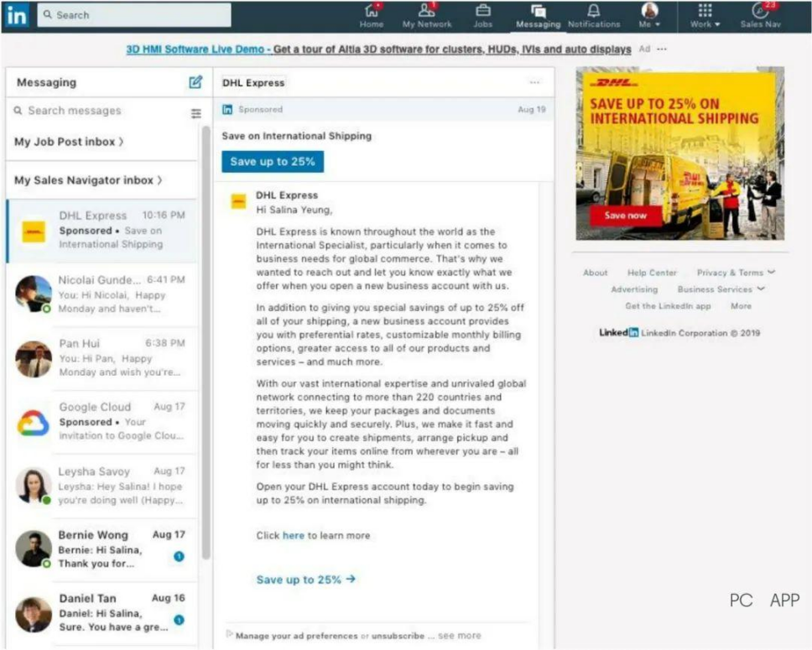The image size is (812, 650).
Task: Open the message filter icon
Action: click(x=195, y=113)
